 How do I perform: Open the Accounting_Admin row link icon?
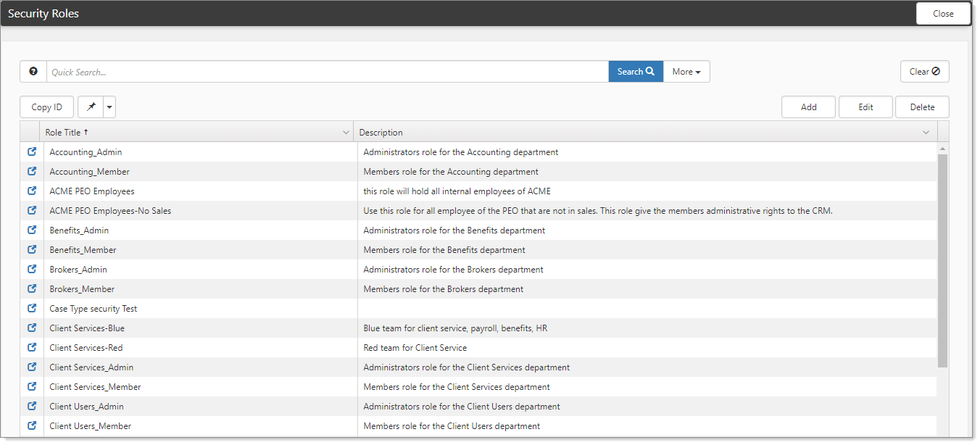click(32, 152)
